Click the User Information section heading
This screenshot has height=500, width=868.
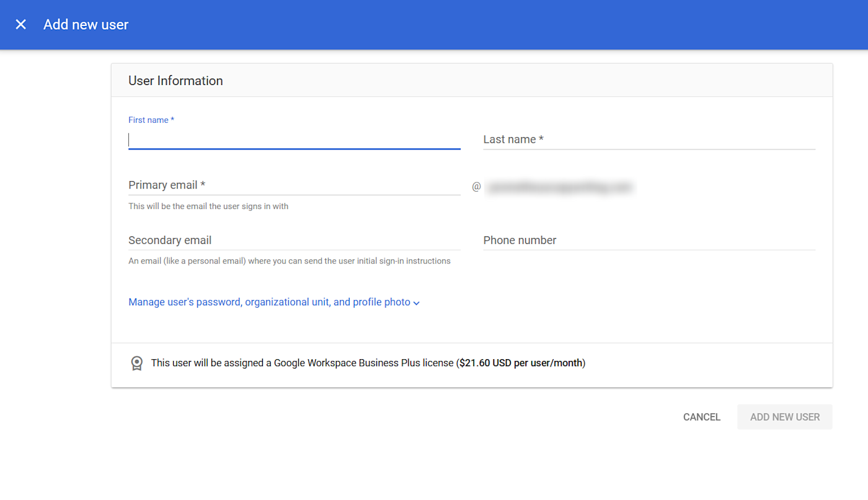click(175, 81)
